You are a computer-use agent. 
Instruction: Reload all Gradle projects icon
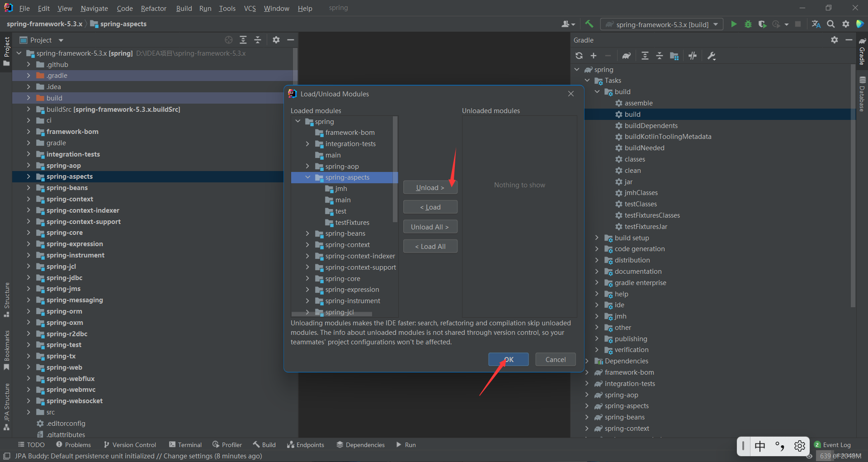point(579,56)
